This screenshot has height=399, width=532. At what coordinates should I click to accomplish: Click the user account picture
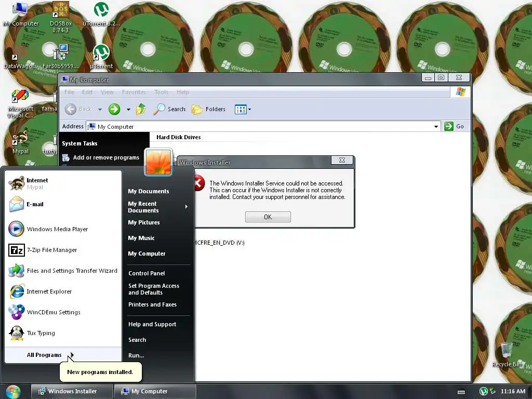pos(158,162)
